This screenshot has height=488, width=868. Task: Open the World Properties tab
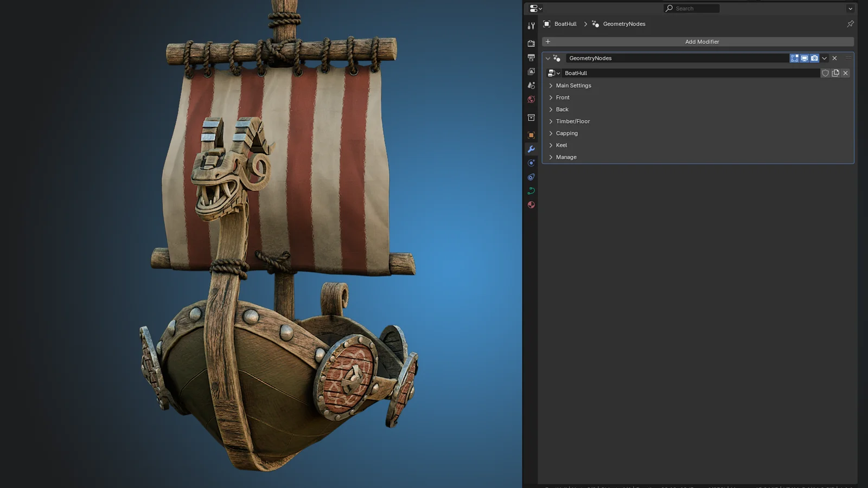coord(531,99)
